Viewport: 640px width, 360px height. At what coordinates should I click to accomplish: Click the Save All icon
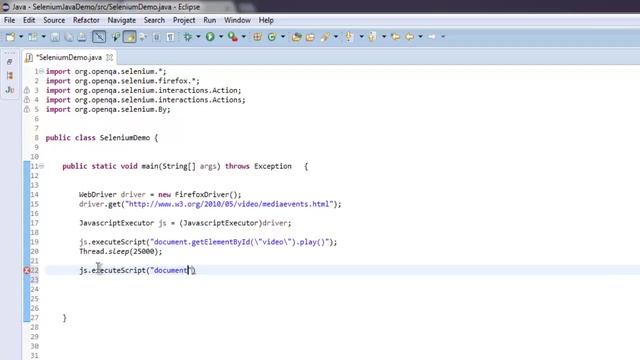pos(69,37)
